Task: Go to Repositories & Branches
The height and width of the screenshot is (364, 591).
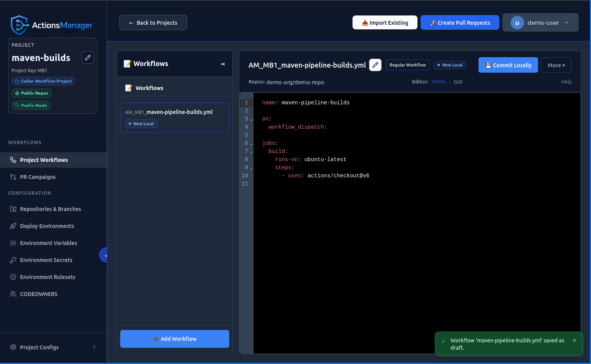Action: click(53, 209)
